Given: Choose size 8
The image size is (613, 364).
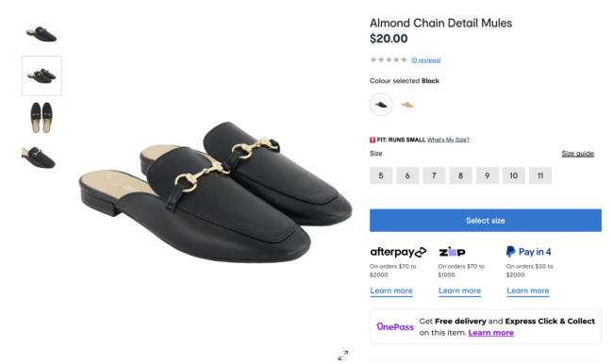Looking at the screenshot, I should coord(460,175).
